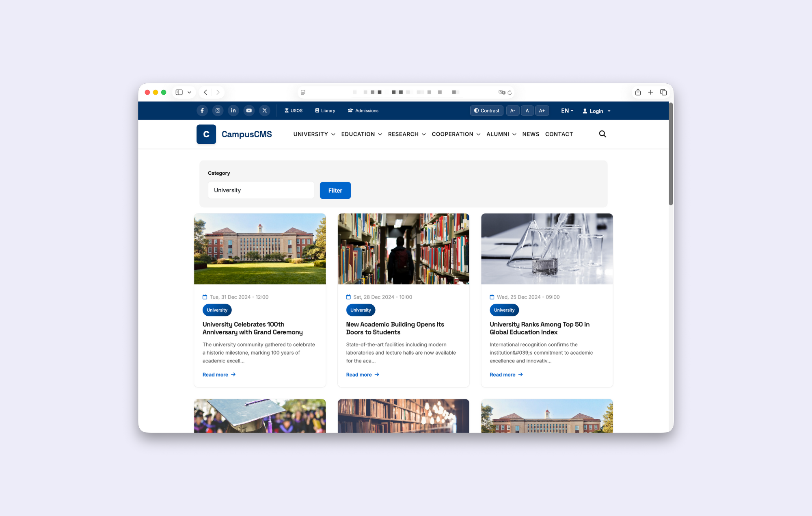812x516 pixels.
Task: Open the LinkedIn icon
Action: 233,110
